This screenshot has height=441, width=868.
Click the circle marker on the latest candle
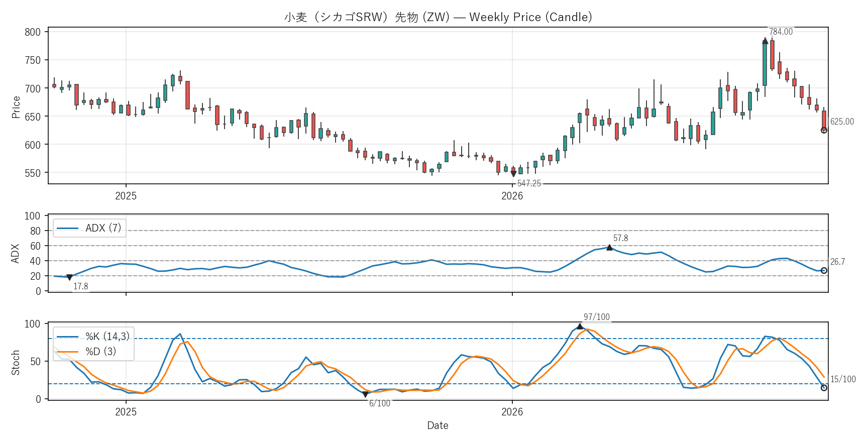824,130
